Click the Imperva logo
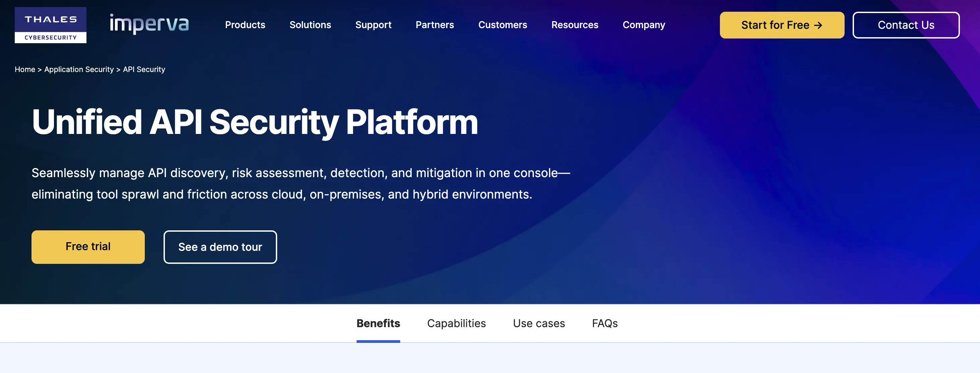The height and width of the screenshot is (373, 980). coord(149,24)
